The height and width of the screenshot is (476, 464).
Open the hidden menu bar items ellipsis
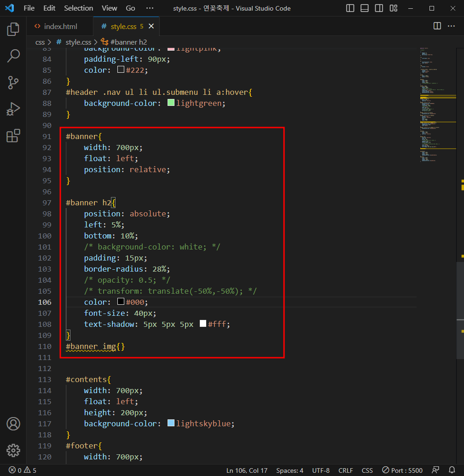(x=150, y=8)
